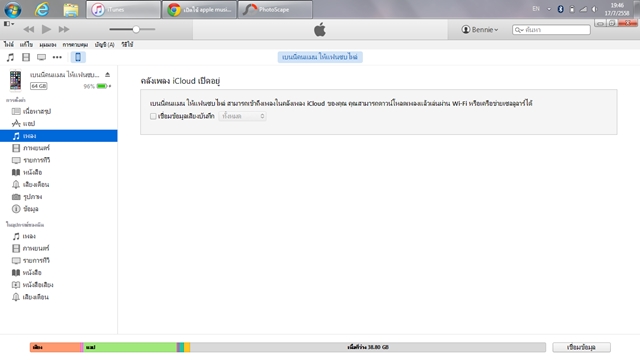Screen dimensions: 640x360
Task: Switch to the iTunes taskbar button
Action: [x=123, y=9]
